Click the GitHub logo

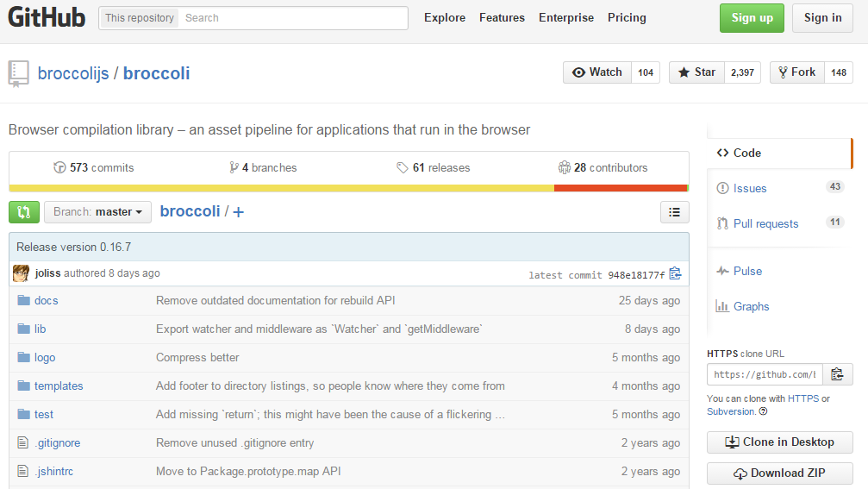click(47, 17)
